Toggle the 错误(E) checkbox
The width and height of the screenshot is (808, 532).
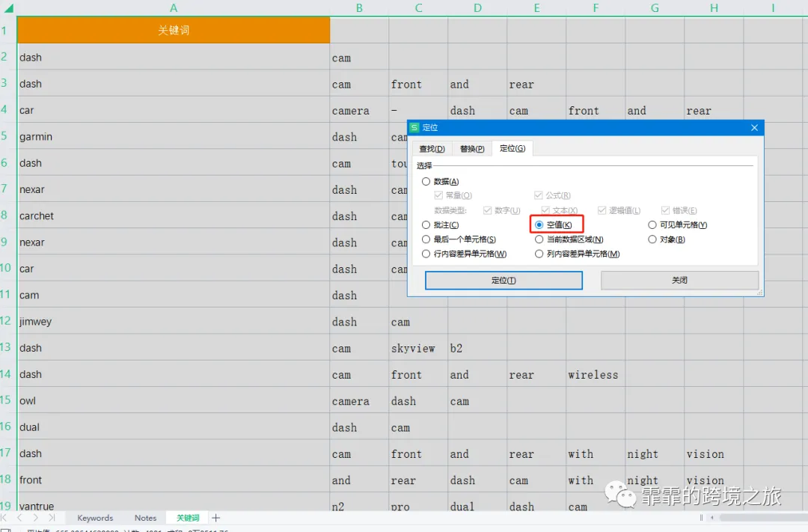[665, 210]
